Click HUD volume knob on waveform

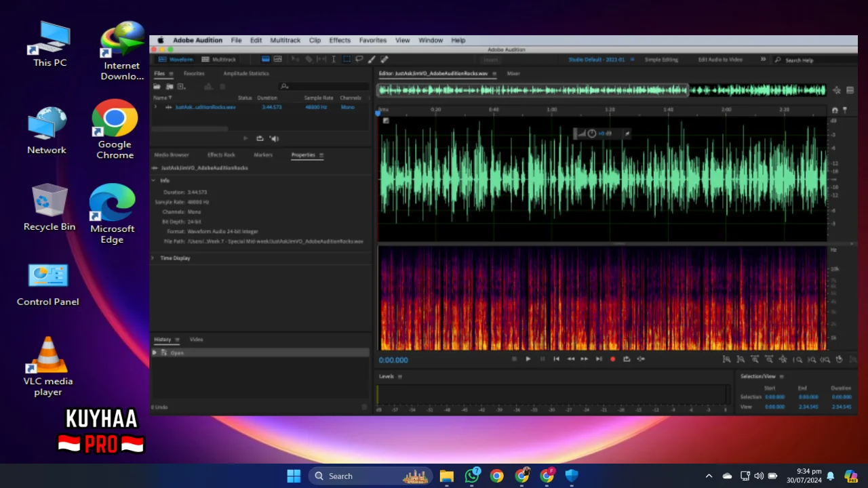591,134
